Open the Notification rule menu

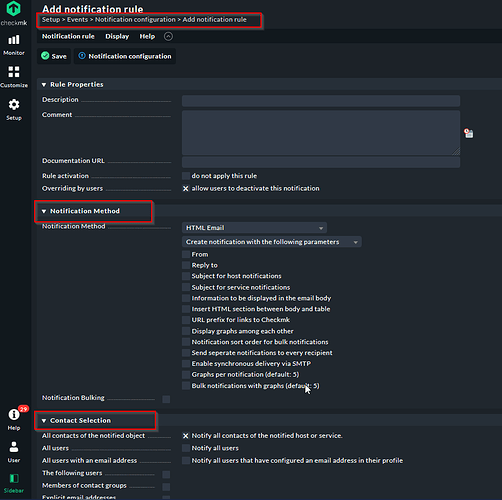(x=68, y=36)
